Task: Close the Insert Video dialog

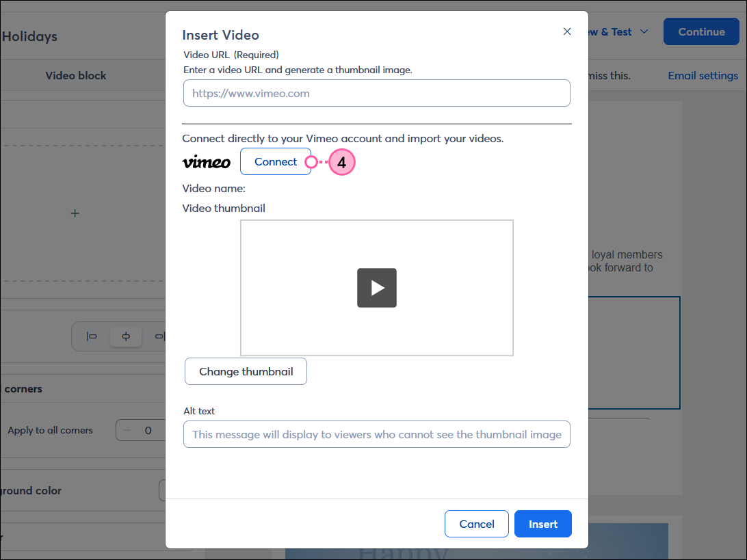Action: [567, 31]
